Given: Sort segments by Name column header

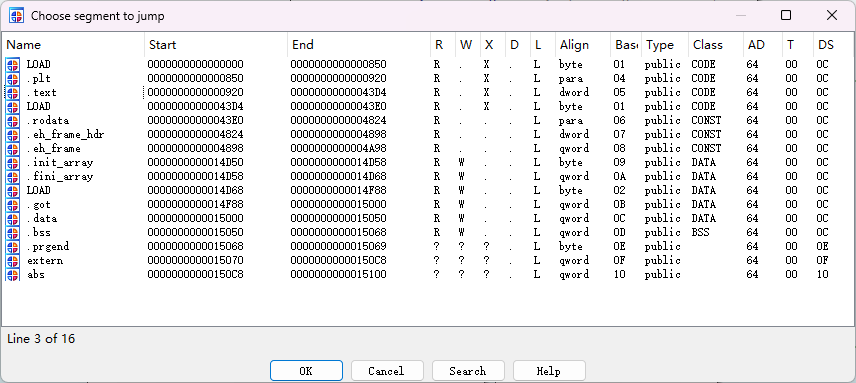Looking at the screenshot, I should pos(74,45).
